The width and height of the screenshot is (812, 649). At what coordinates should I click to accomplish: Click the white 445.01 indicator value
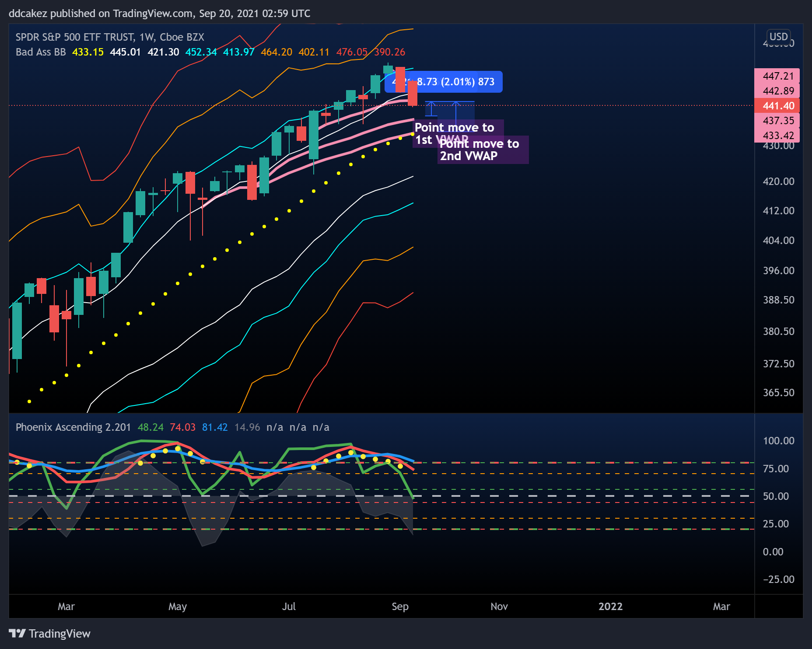coord(126,52)
